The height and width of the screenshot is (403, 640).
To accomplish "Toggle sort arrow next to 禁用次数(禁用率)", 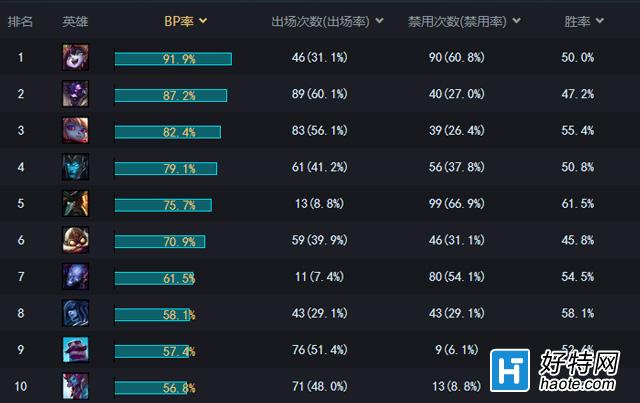I will 516,21.
